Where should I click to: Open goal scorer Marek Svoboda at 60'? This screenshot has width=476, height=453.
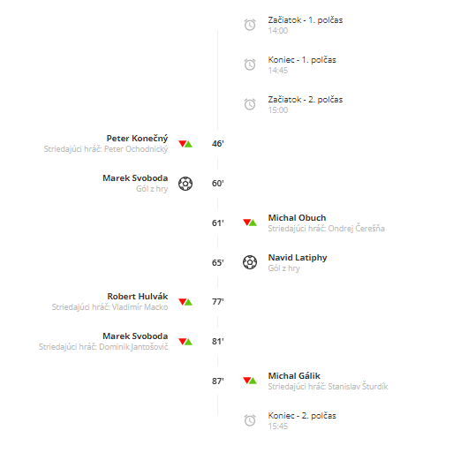tap(135, 177)
